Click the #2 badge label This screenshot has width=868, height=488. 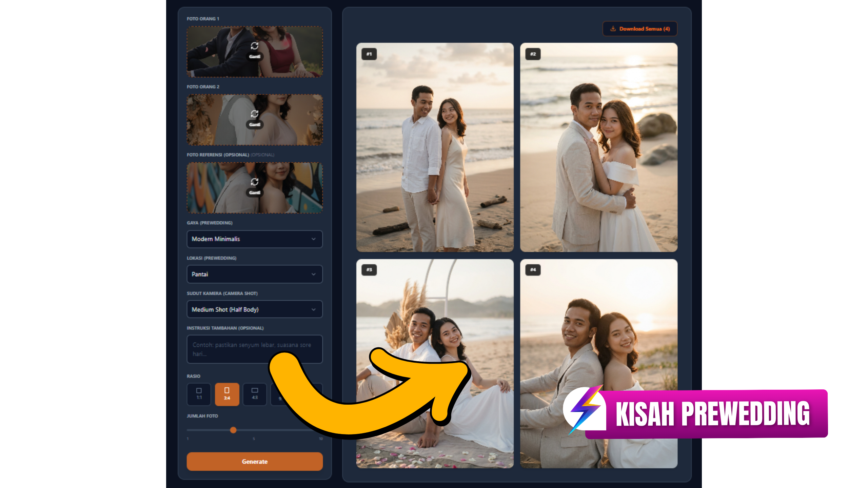533,54
